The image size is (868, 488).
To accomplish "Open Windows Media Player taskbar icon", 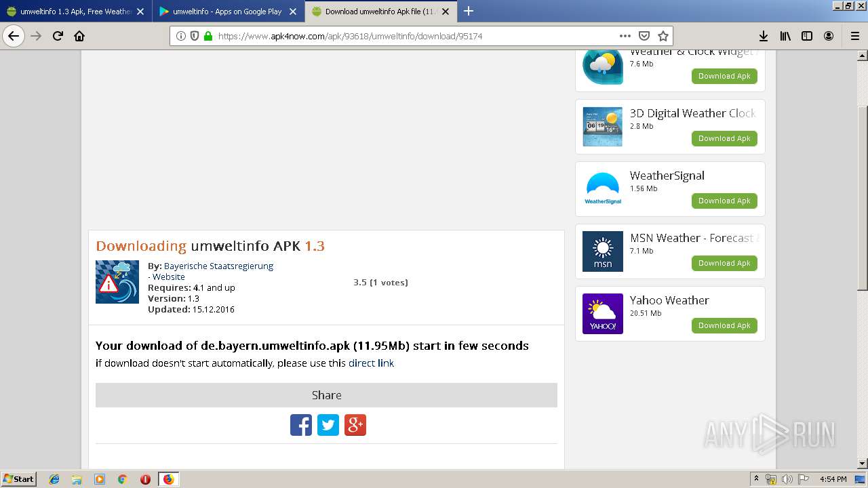I will click(x=100, y=479).
